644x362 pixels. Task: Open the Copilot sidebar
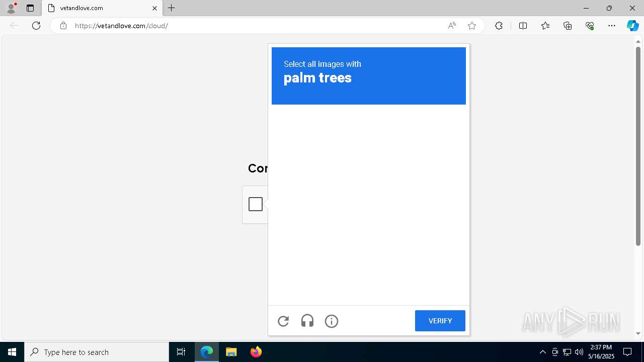(x=632, y=26)
